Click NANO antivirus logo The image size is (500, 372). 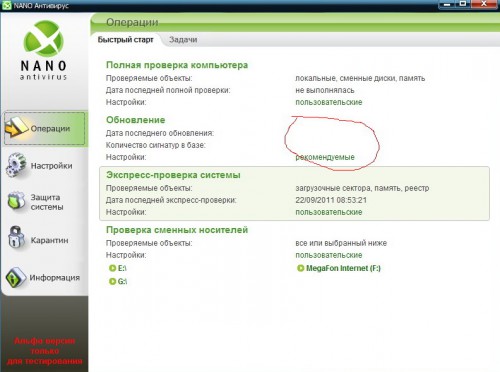(x=44, y=50)
